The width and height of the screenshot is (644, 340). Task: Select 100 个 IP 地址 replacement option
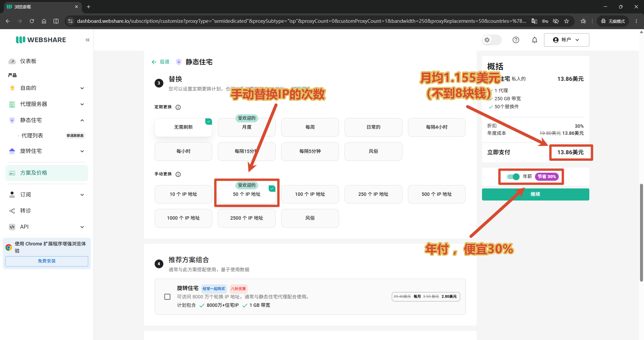click(310, 194)
